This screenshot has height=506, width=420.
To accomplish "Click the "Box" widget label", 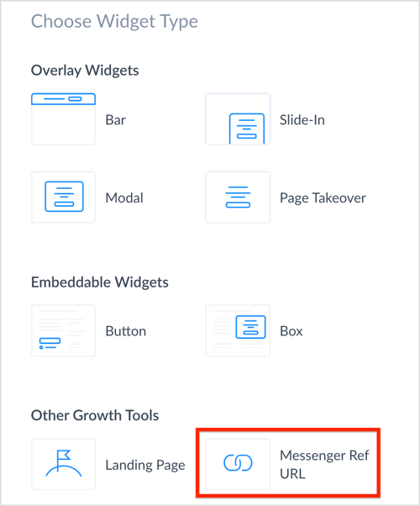I will click(x=291, y=331).
